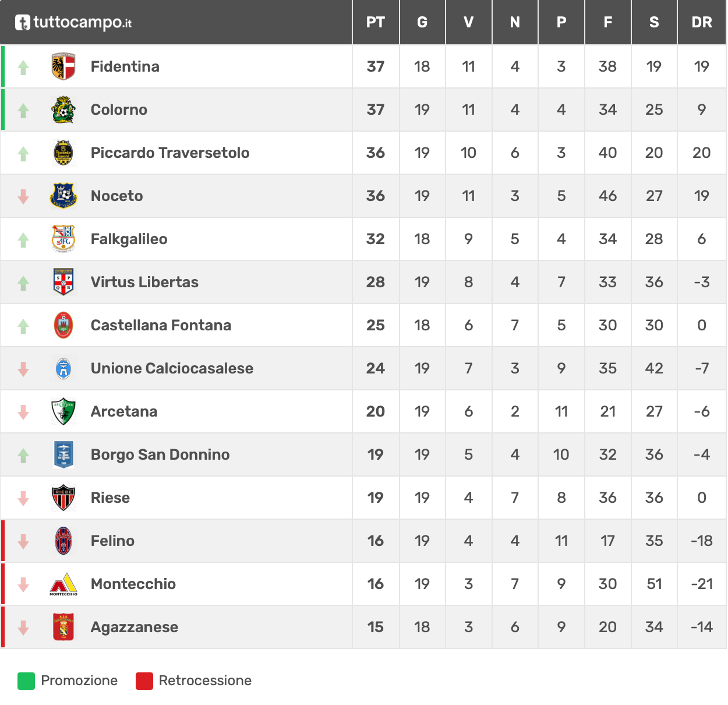Select the G column header
This screenshot has width=728, height=705.
(x=422, y=22)
